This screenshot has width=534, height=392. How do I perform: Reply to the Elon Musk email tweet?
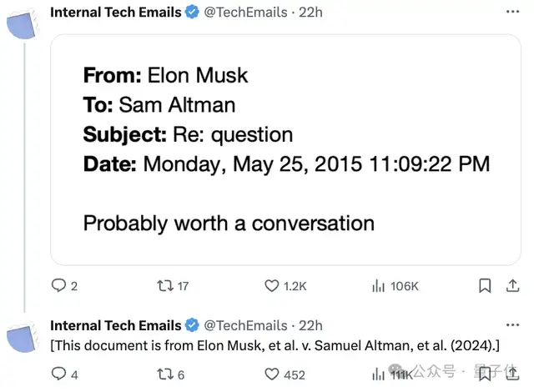point(58,286)
